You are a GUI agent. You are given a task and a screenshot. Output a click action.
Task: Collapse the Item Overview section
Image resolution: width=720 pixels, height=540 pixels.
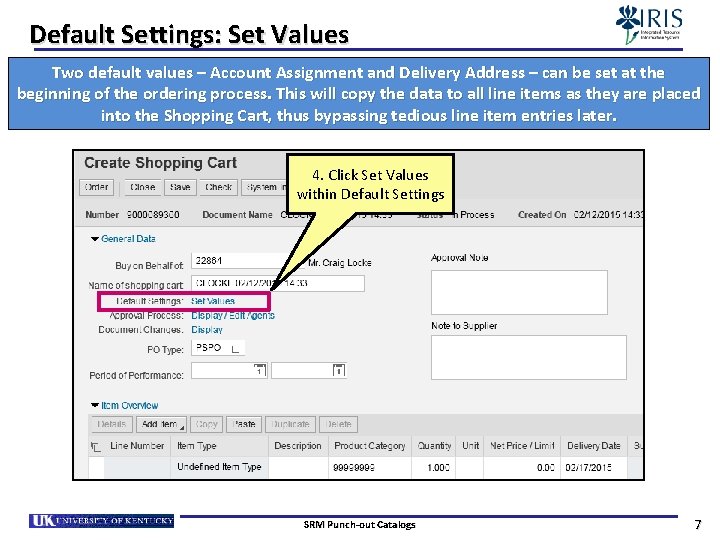point(95,405)
